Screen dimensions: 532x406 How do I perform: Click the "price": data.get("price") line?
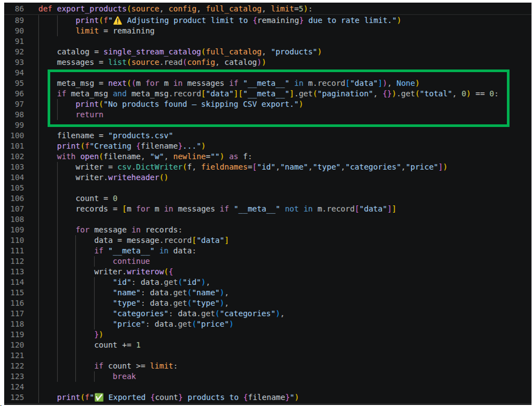173,324
